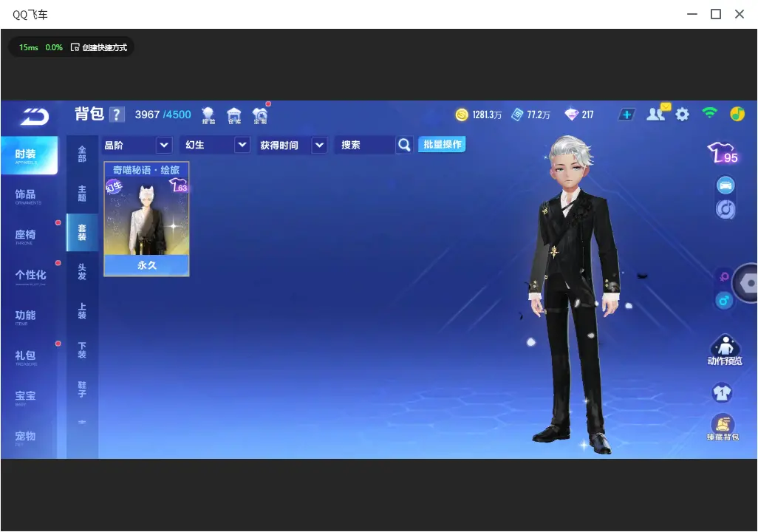Click the 永久 permanent label on card
The image size is (758, 532).
(x=146, y=265)
